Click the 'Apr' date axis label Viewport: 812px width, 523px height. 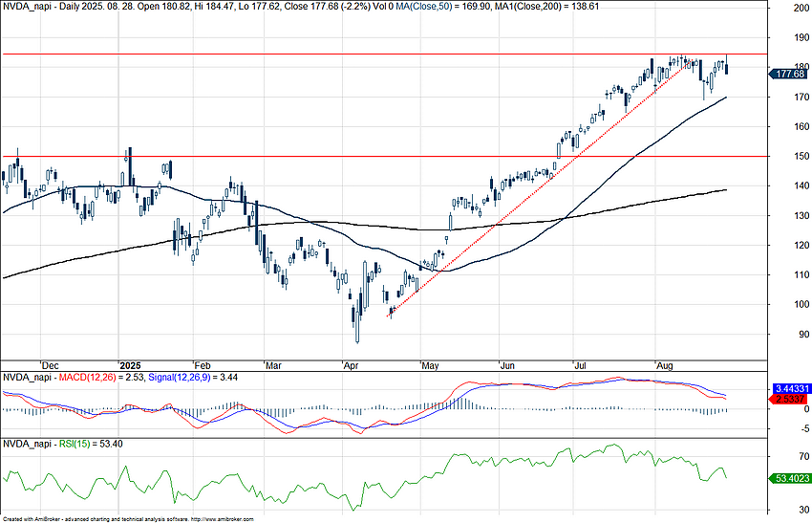click(352, 365)
